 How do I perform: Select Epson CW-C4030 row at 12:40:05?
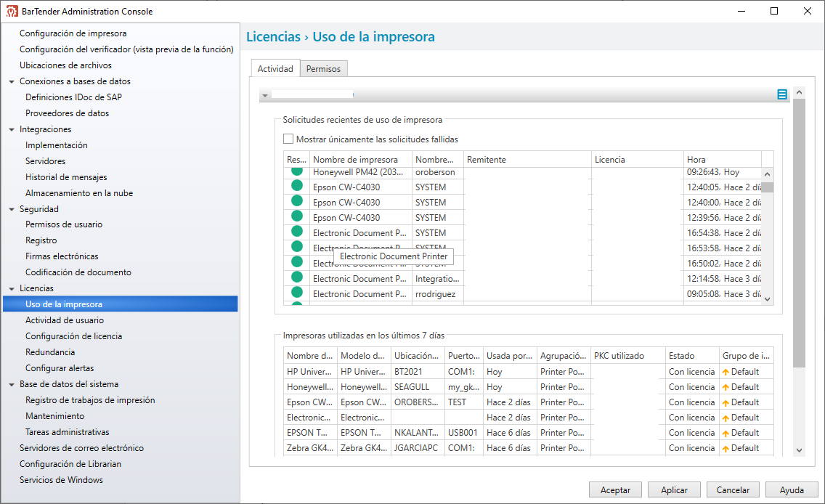522,187
